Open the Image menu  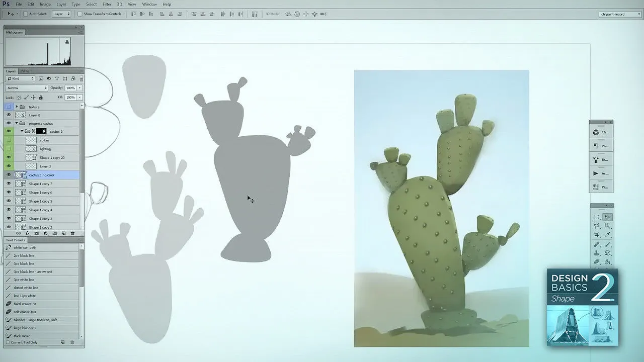(45, 4)
